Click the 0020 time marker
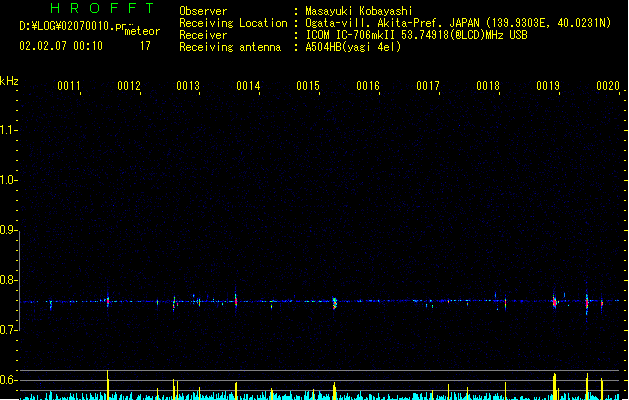 pos(608,86)
